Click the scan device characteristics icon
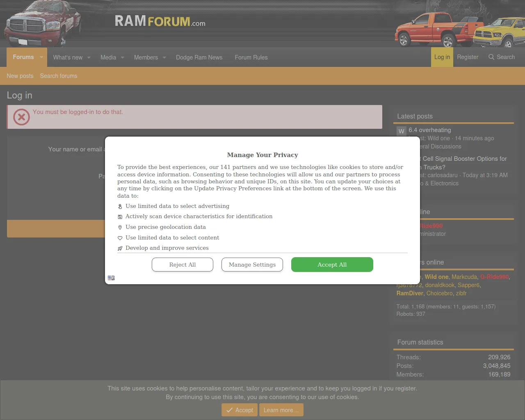Screen dimensions: 525x420 pyautogui.click(x=120, y=217)
